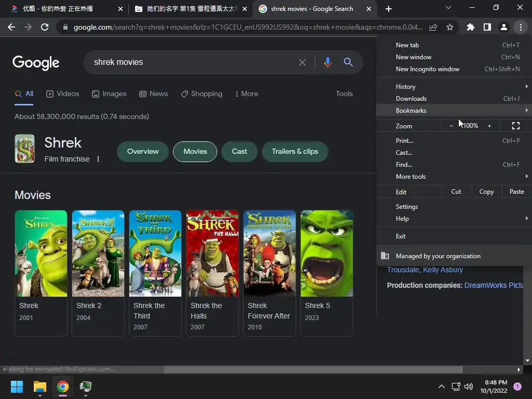The height and width of the screenshot is (399, 532).
Task: Open the Shrek 2 movie poster
Action: (98, 254)
